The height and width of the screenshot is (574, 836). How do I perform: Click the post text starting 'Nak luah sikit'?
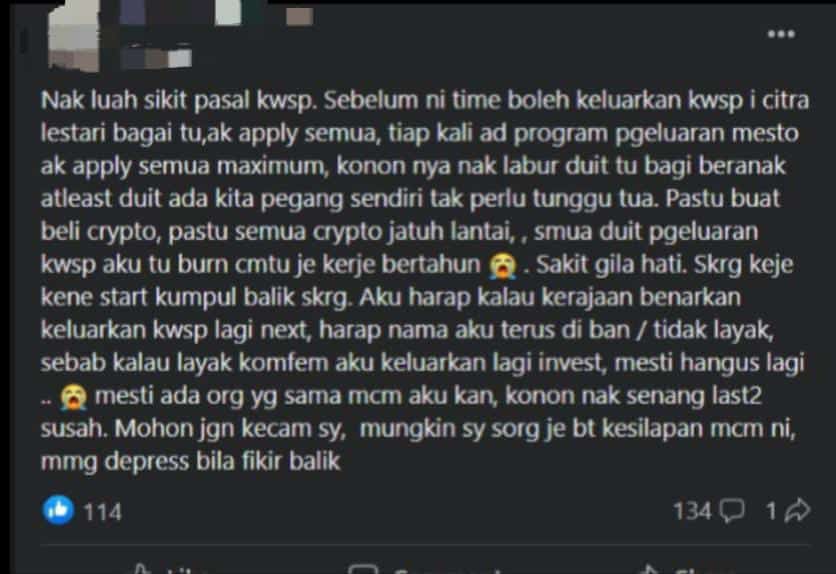[425, 280]
